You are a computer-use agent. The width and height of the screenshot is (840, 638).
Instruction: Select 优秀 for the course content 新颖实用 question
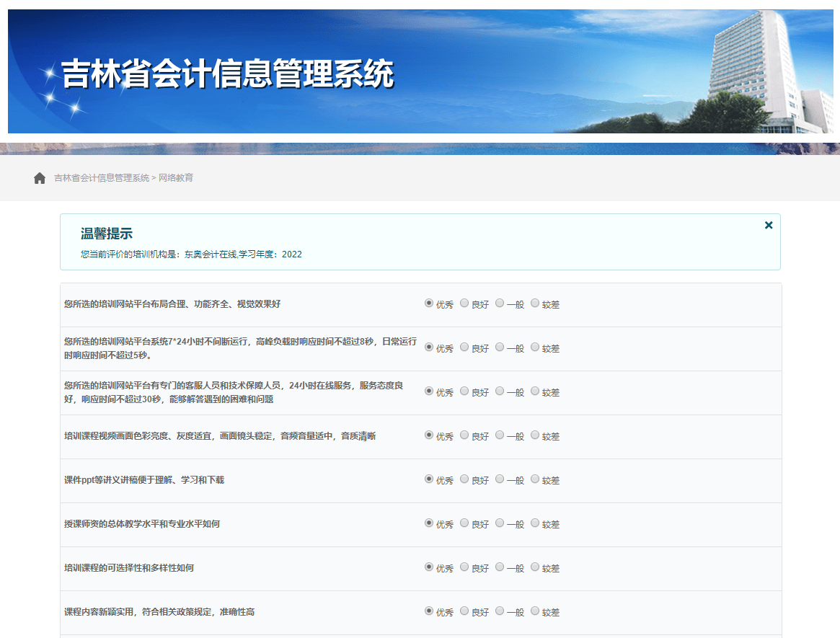pos(429,611)
